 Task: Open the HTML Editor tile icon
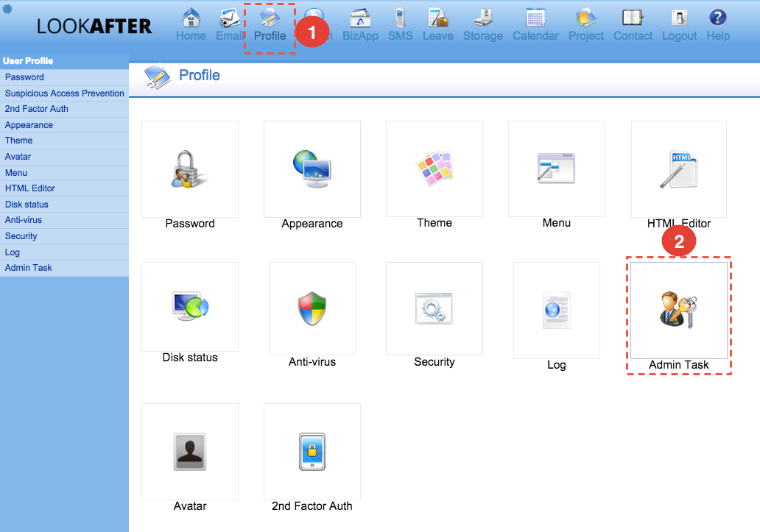point(678,169)
